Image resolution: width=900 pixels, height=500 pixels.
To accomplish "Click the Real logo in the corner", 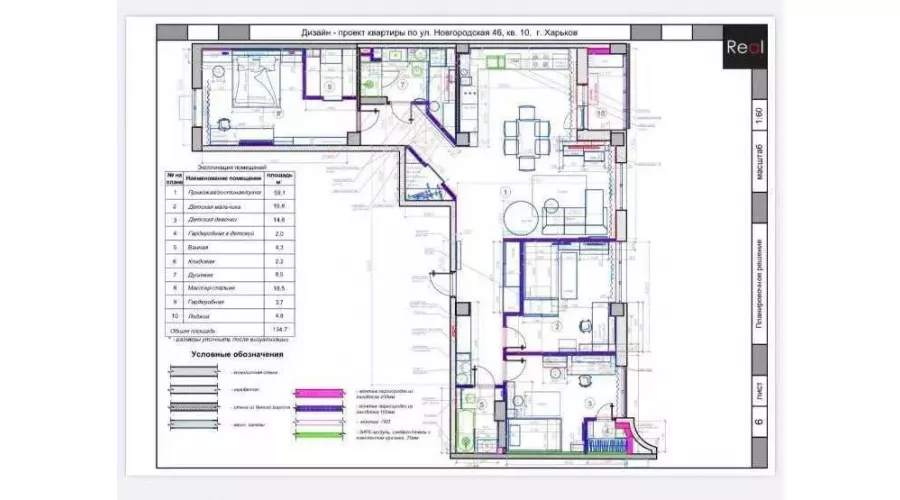I will coord(744,47).
